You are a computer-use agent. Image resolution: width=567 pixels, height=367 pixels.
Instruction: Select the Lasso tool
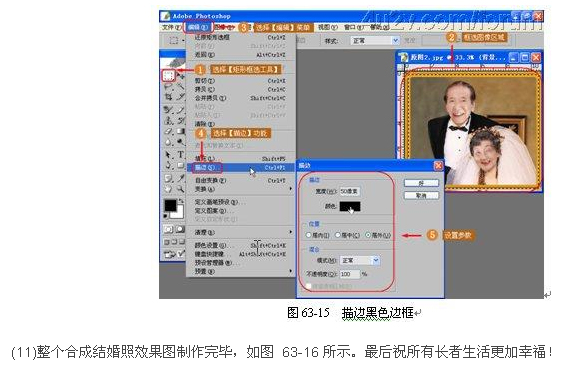click(168, 86)
